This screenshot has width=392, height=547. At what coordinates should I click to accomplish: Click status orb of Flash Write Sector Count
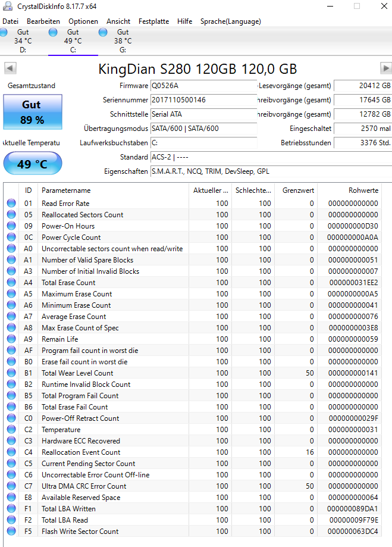pyautogui.click(x=11, y=531)
